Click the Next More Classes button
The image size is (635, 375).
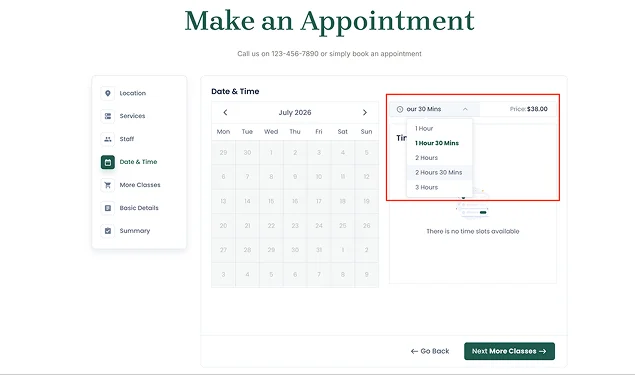click(509, 351)
